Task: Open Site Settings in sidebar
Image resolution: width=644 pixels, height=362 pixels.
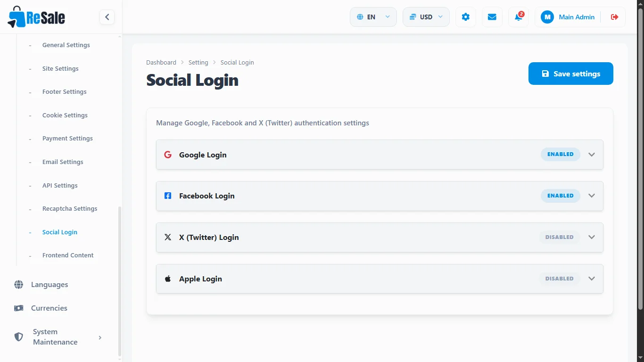Action: [x=60, y=69]
